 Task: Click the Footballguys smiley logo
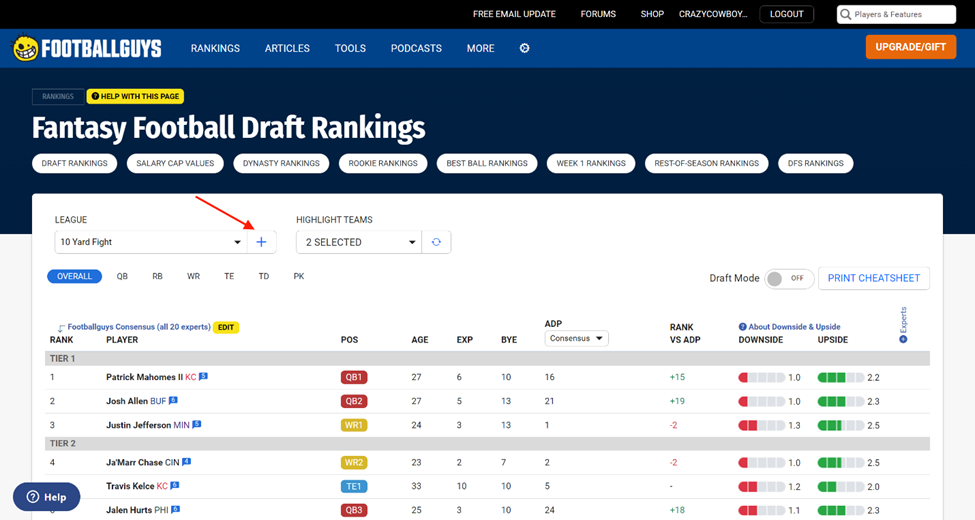[x=25, y=48]
